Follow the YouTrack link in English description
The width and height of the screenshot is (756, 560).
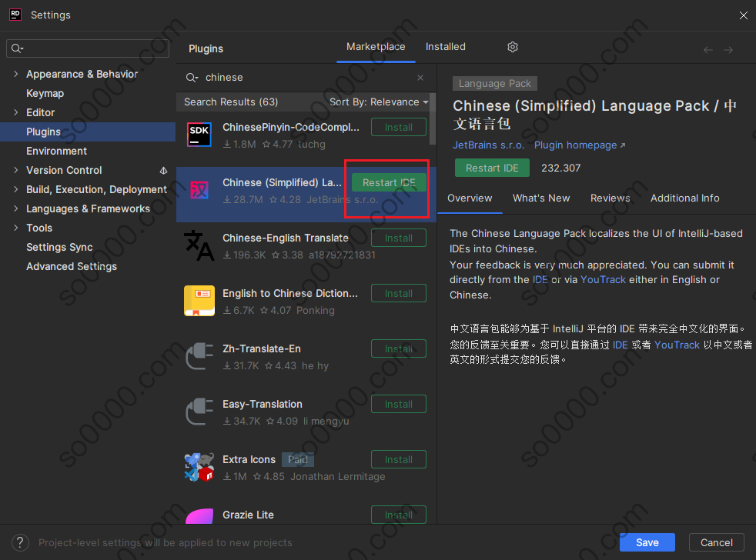(x=603, y=280)
